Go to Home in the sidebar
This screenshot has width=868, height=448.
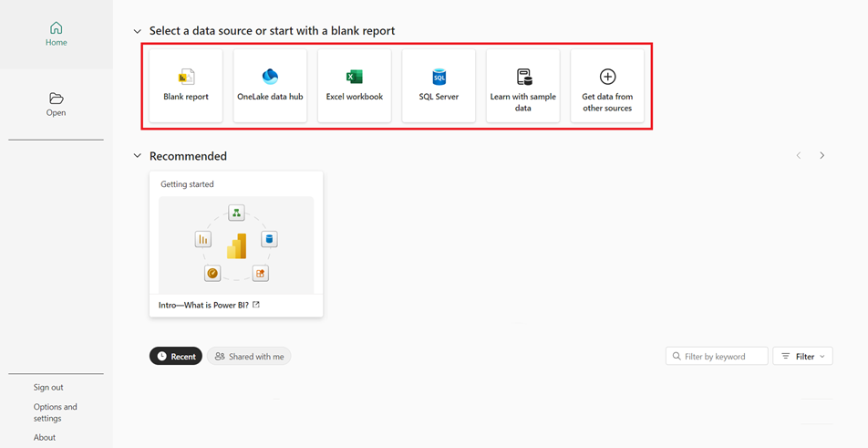pos(57,35)
